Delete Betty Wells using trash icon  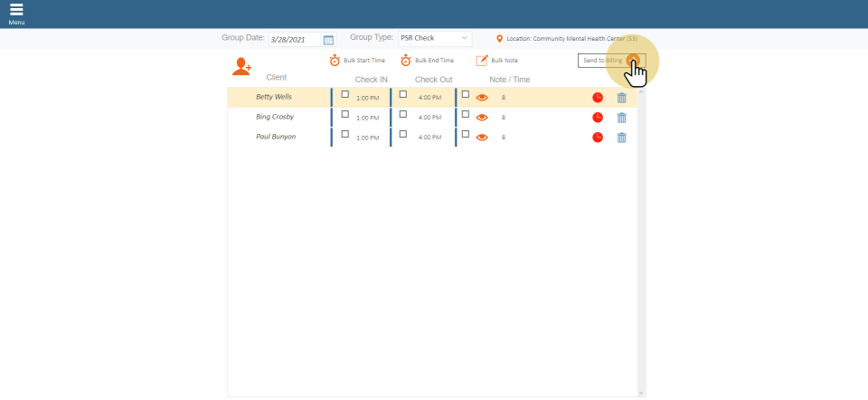click(x=621, y=98)
